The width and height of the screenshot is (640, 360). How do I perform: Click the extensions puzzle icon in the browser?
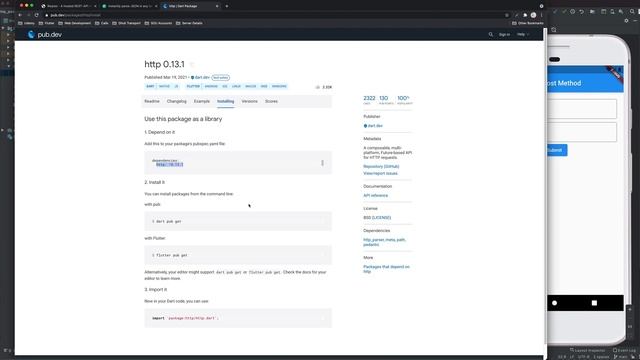click(x=525, y=15)
